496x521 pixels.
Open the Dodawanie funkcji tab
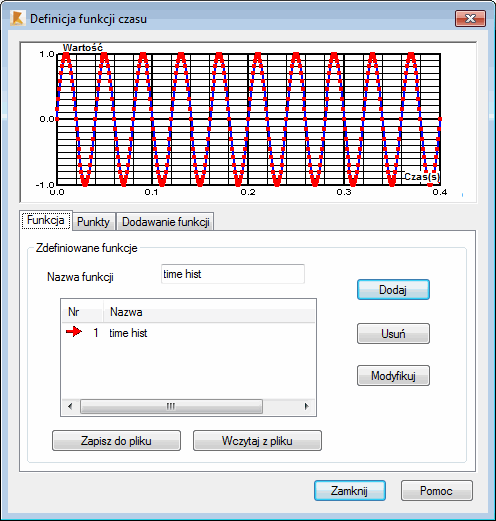[166, 222]
